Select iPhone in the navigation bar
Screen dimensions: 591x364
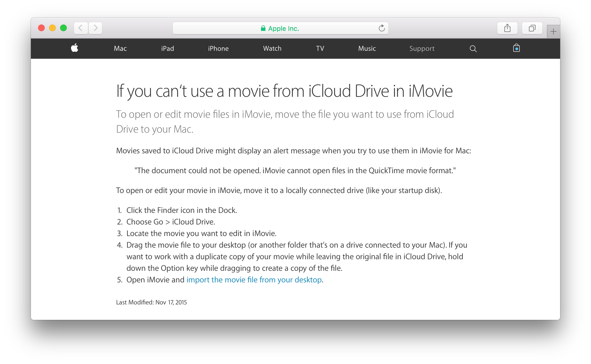(218, 49)
